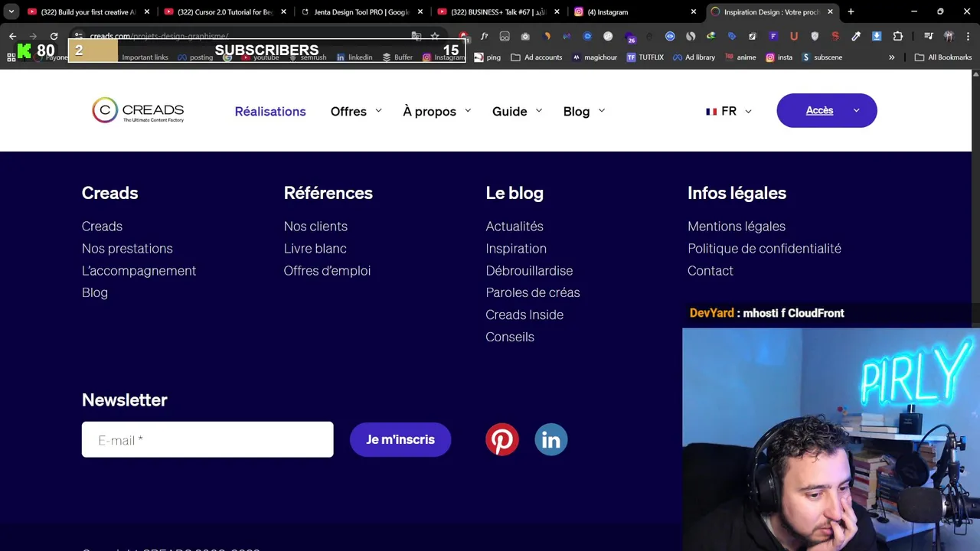Open the Pinterest social icon
The height and width of the screenshot is (551, 980).
click(502, 440)
